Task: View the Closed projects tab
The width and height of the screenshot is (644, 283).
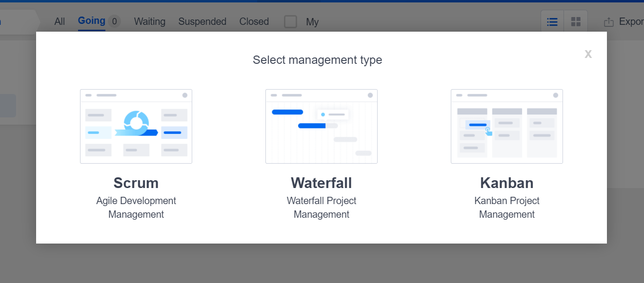Action: [x=254, y=22]
